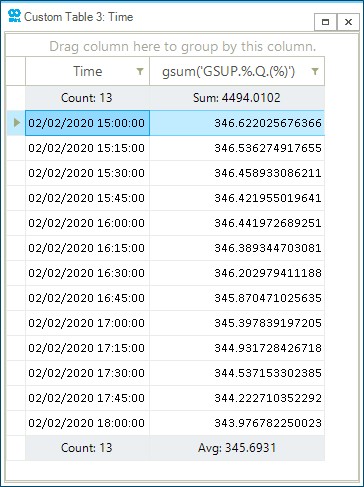Click the group-by panel drop area
Viewport: 364px width, 487px height.
pos(182,46)
